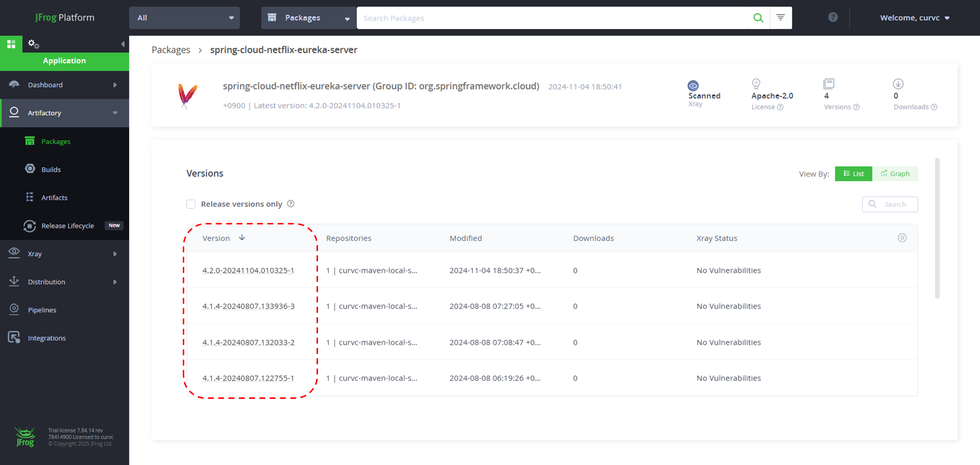Click modified date 2024-11-04 18:50:37 cell

pos(495,270)
